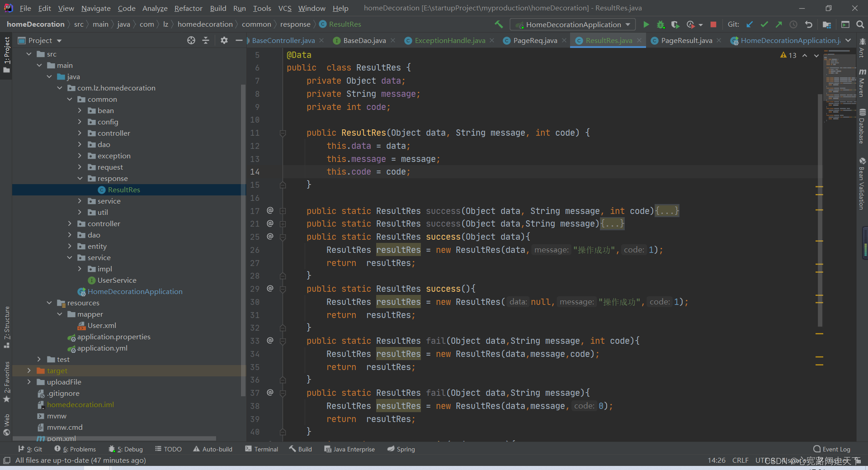Click CRLF line separator in status bar
This screenshot has width=868, height=470.
740,460
